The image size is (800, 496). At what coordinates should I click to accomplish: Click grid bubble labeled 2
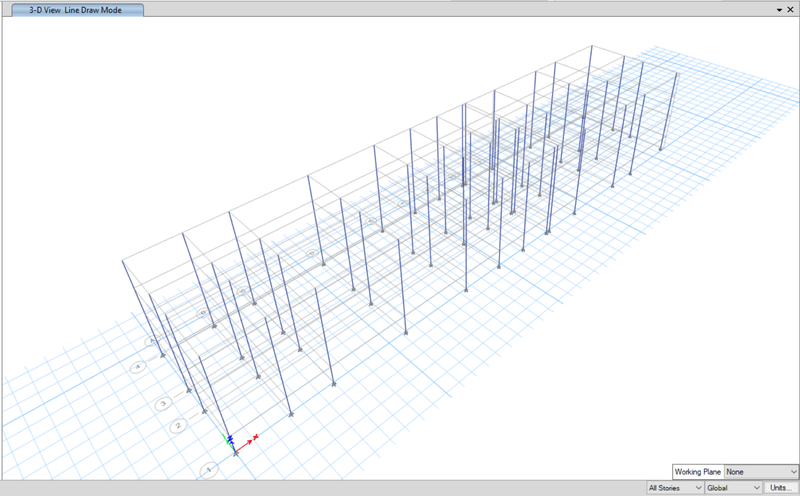(x=179, y=425)
